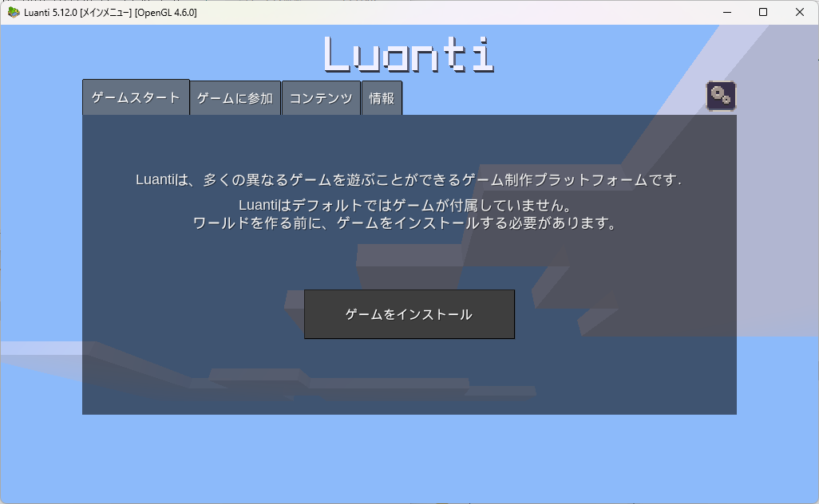Switch to the ゲームに参加 tab
This screenshot has width=819, height=504.
point(235,98)
